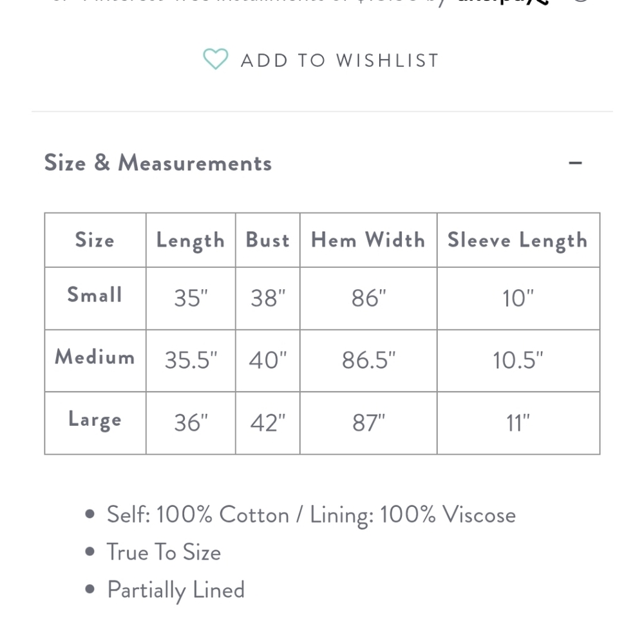
Task: Select the Small size row label
Action: pos(95,295)
